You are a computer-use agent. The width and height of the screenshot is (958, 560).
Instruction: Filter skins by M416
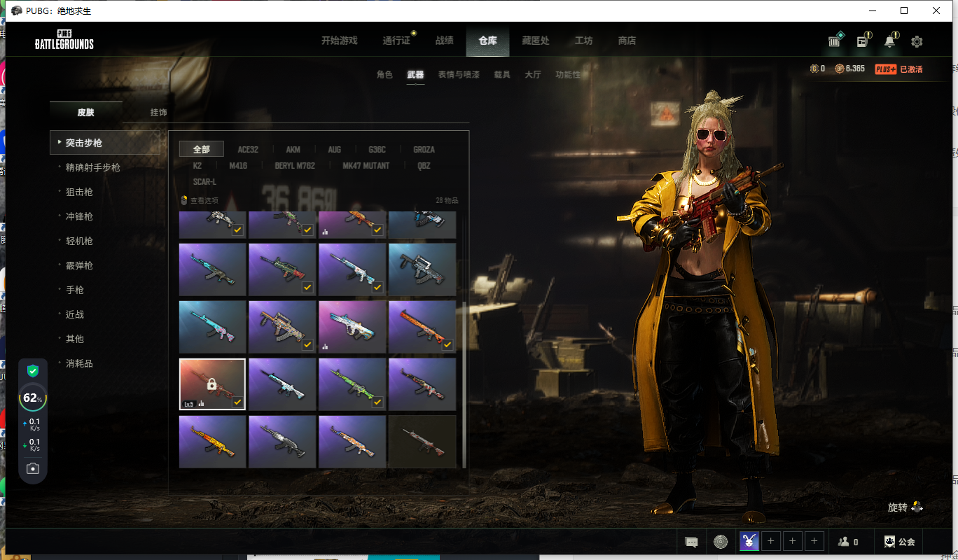[238, 166]
